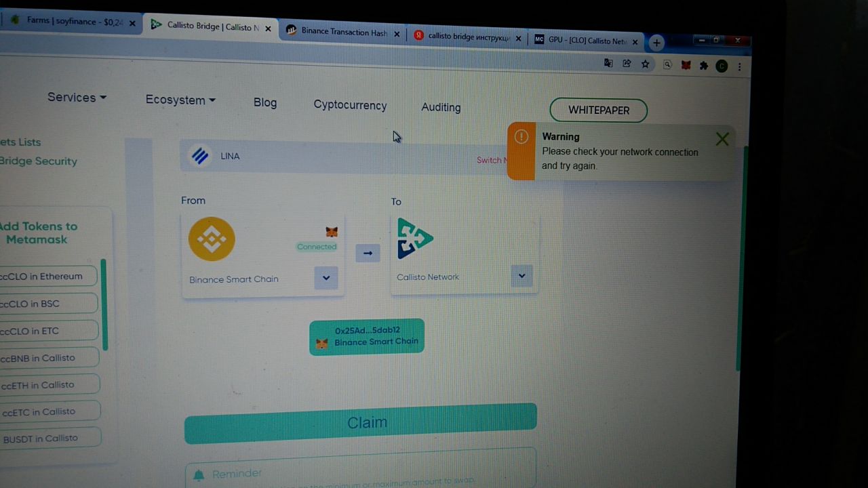The image size is (868, 488).
Task: Close the Binance Transaction Hash tab
Action: tap(397, 33)
